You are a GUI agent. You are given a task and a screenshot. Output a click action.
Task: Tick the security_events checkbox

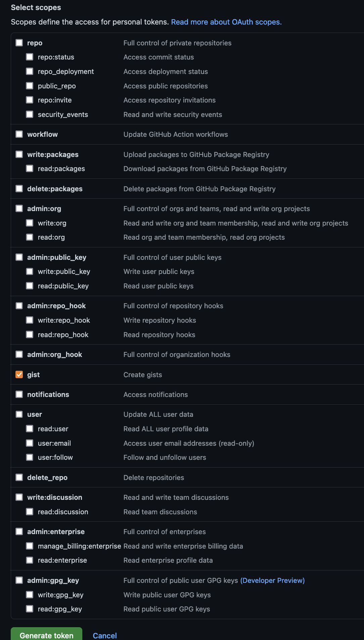pos(30,114)
